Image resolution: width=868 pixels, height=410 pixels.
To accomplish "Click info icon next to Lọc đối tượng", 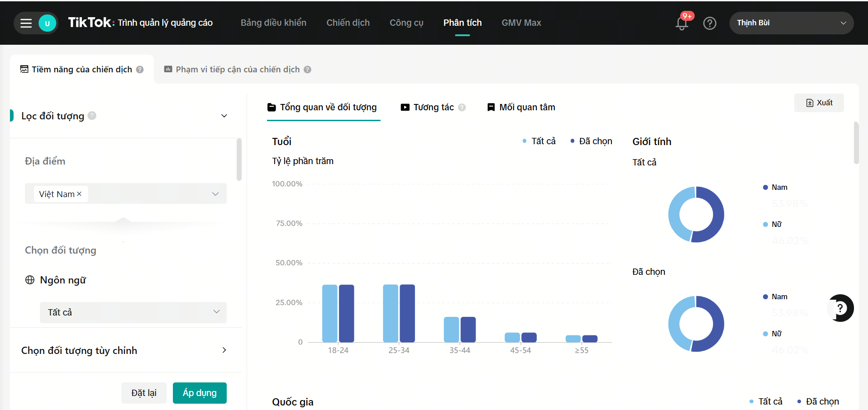I will [92, 116].
